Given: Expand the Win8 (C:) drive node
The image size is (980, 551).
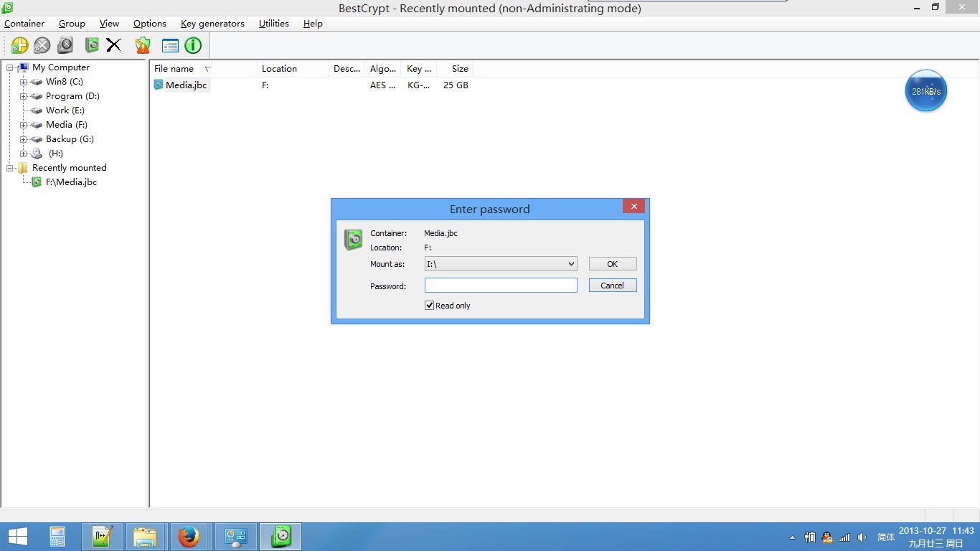Looking at the screenshot, I should (x=23, y=82).
